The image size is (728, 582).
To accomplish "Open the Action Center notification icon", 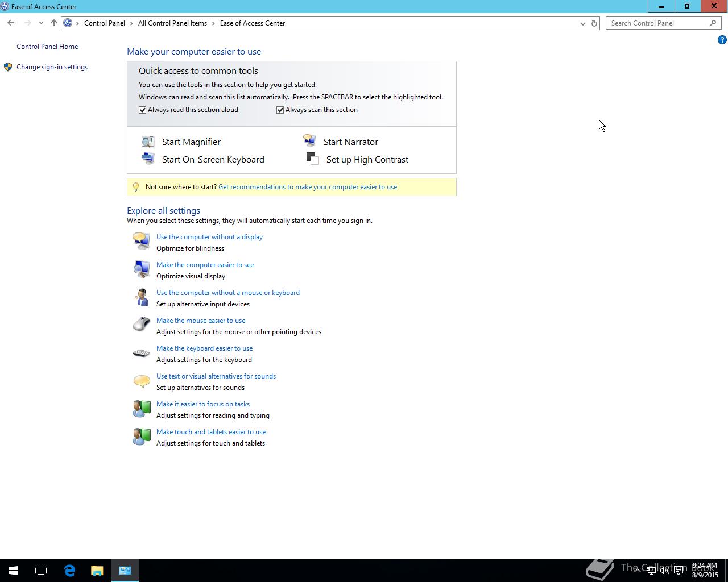I will click(679, 570).
